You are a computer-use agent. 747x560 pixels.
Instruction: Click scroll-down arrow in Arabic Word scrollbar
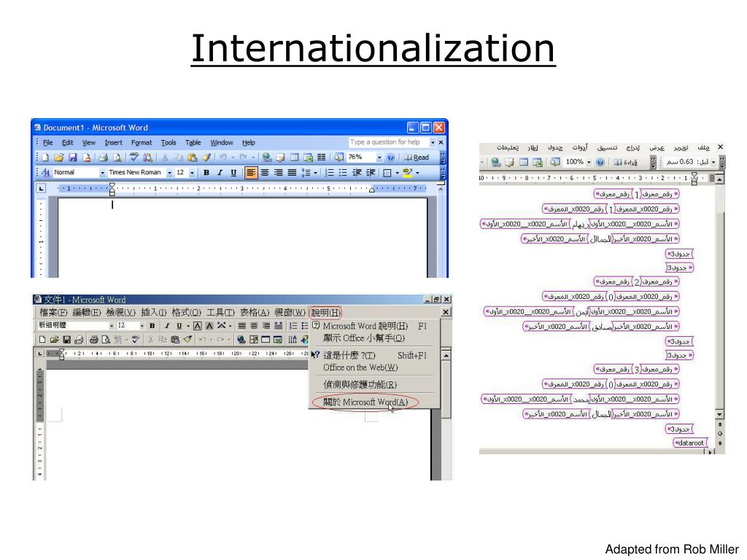pos(719,415)
